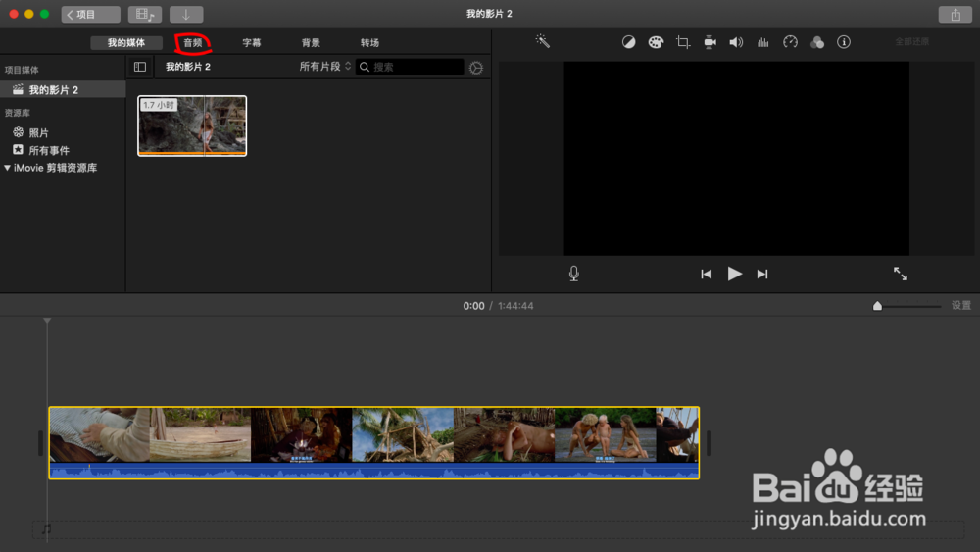Skip to next clip
This screenshot has width=980, height=552.
[762, 274]
